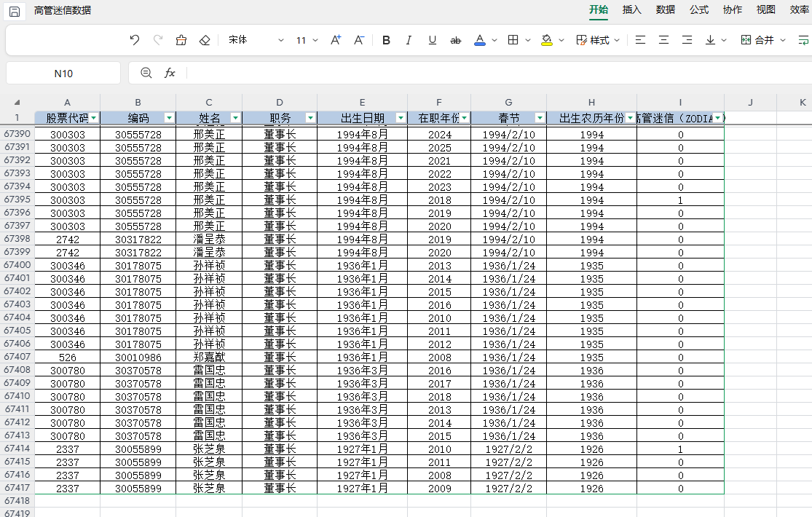
Task: Open the 宋体 font name dropdown
Action: point(256,40)
